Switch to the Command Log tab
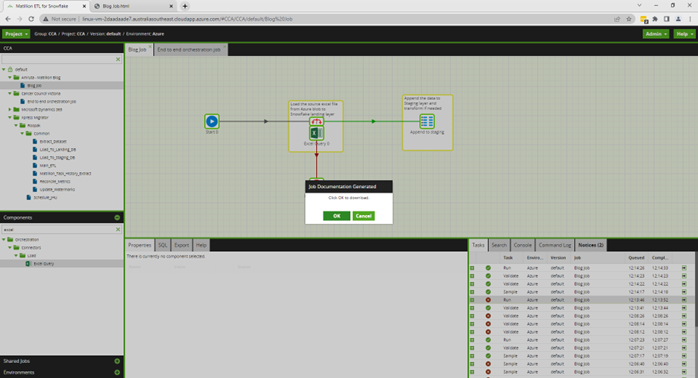698x378 pixels. pos(555,245)
